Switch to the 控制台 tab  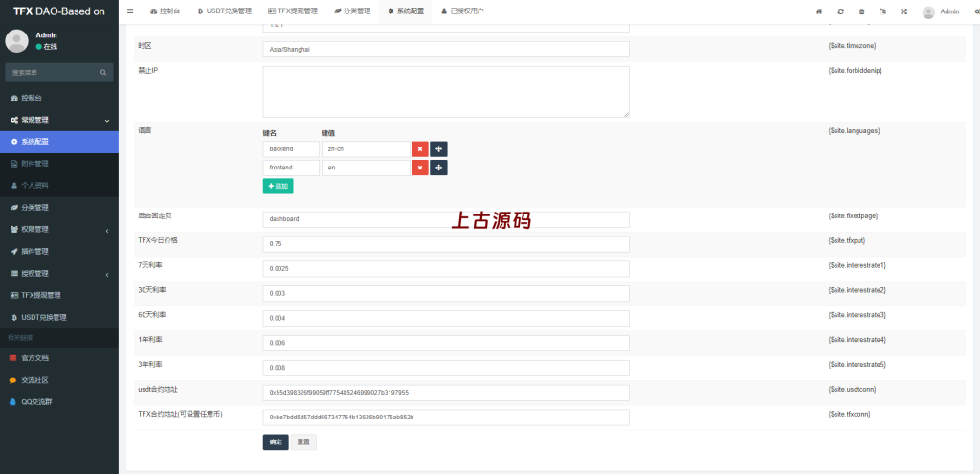click(165, 11)
